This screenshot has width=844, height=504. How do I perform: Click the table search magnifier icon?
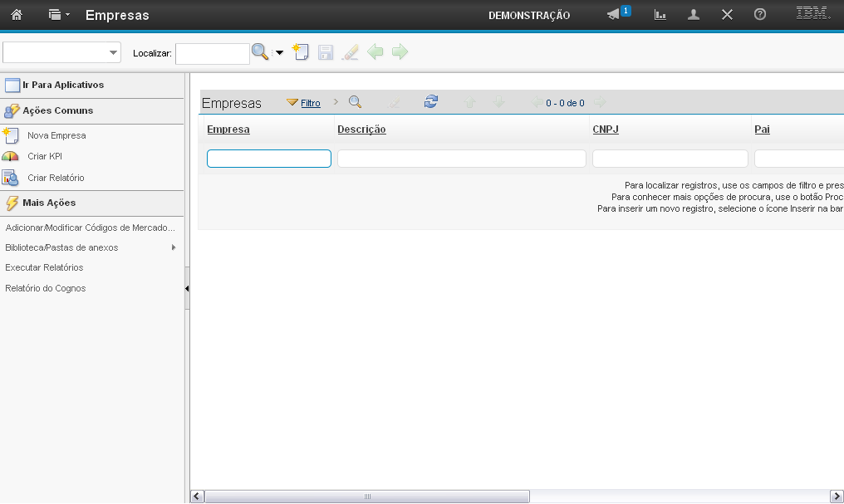355,102
